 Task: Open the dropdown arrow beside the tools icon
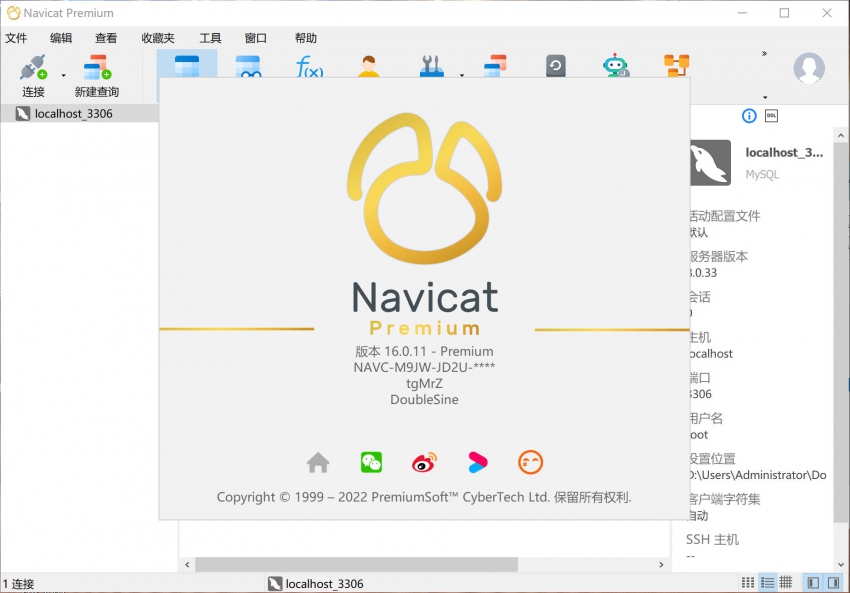click(461, 75)
